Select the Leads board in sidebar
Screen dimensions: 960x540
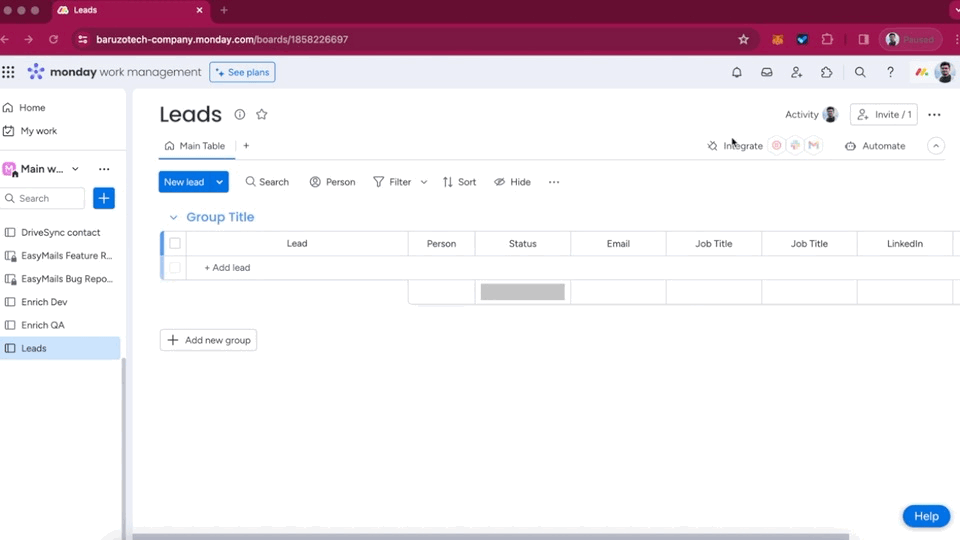click(x=60, y=348)
